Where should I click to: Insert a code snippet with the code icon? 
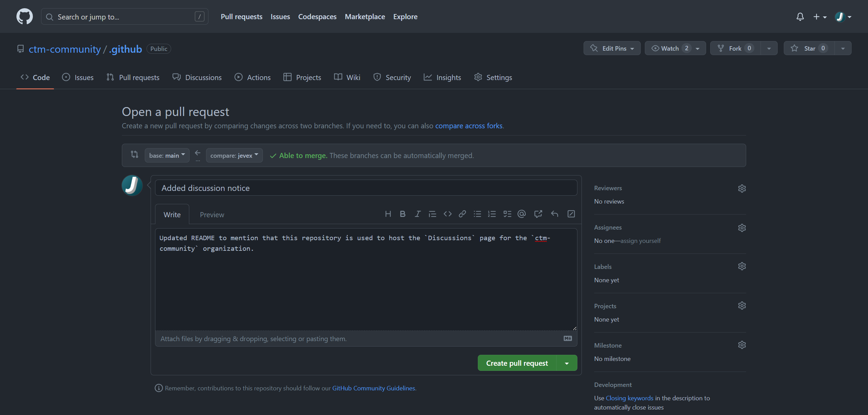447,214
